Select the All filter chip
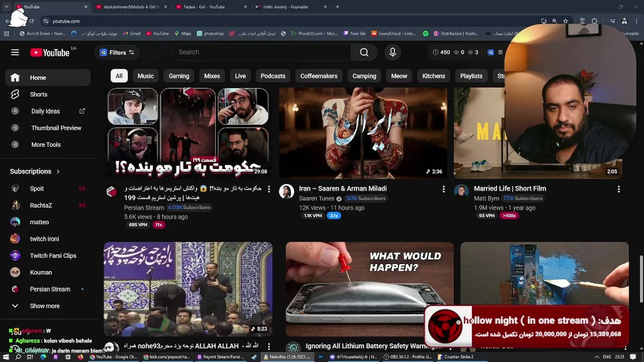The image size is (644, 362). [119, 76]
